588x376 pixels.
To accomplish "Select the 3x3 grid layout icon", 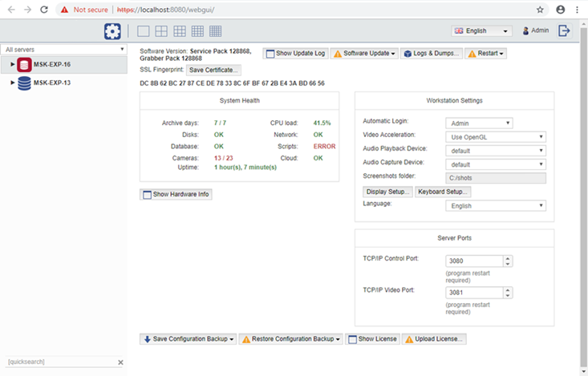I will point(180,31).
